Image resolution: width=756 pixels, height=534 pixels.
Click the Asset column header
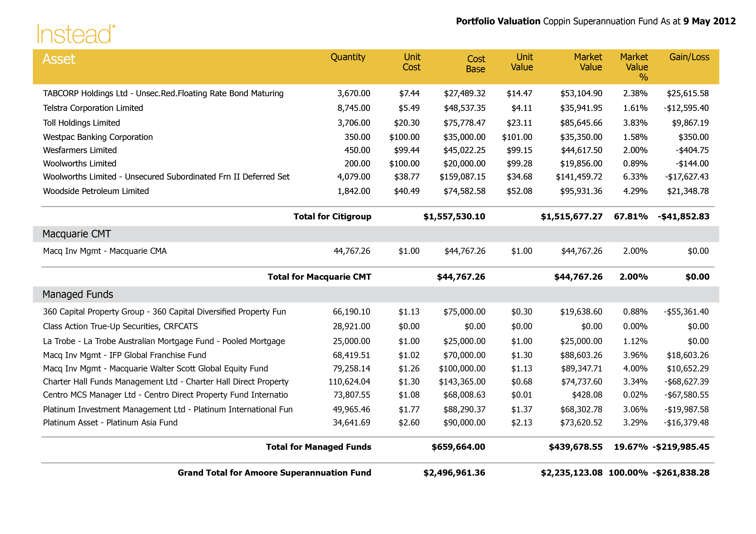pos(59,59)
